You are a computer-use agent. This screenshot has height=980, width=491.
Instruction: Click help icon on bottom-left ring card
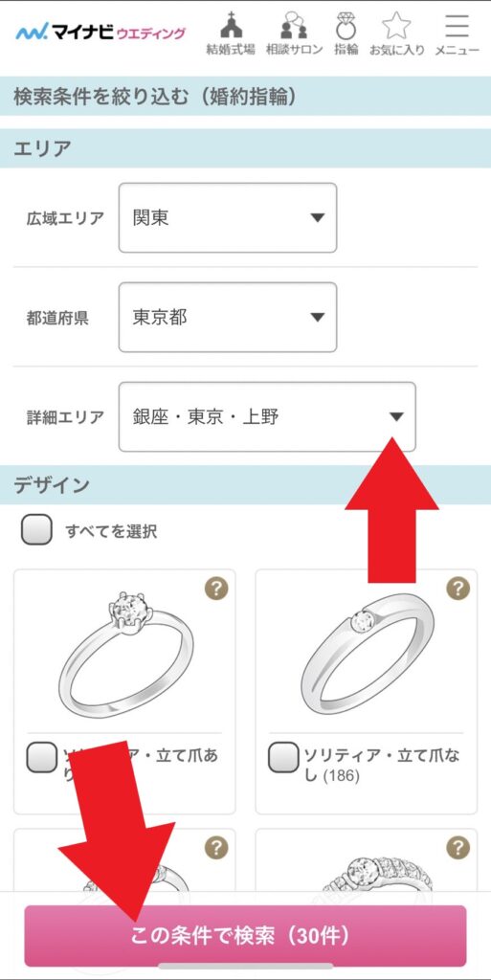pyautogui.click(x=216, y=848)
